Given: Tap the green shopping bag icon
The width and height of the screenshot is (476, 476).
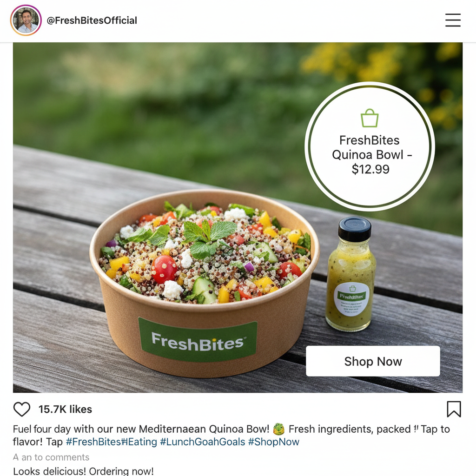Looking at the screenshot, I should (370, 118).
